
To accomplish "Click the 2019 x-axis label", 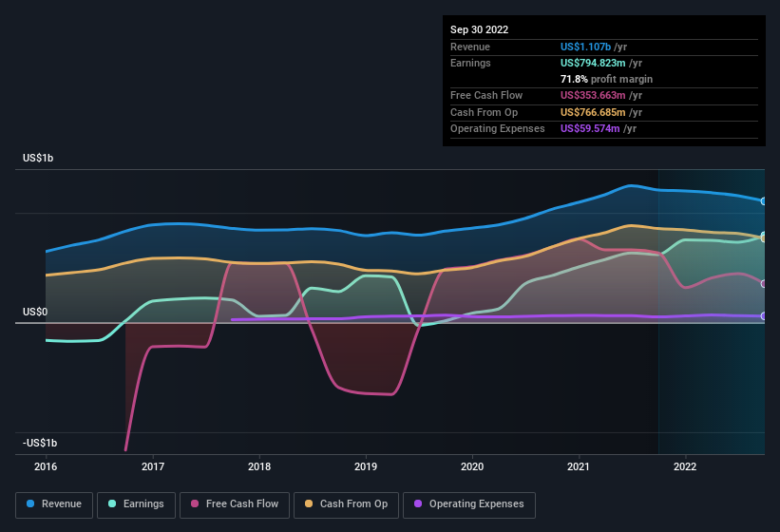I will tap(366, 466).
